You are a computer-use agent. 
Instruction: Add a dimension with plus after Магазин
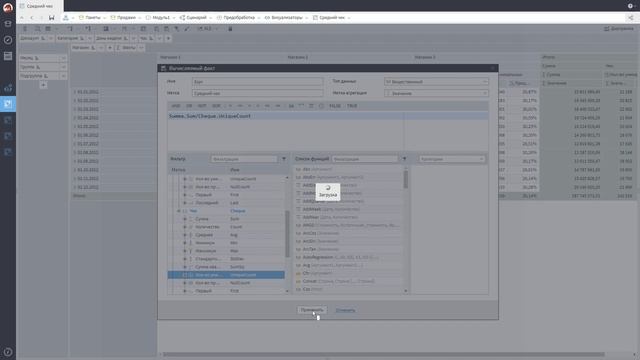coord(110,48)
